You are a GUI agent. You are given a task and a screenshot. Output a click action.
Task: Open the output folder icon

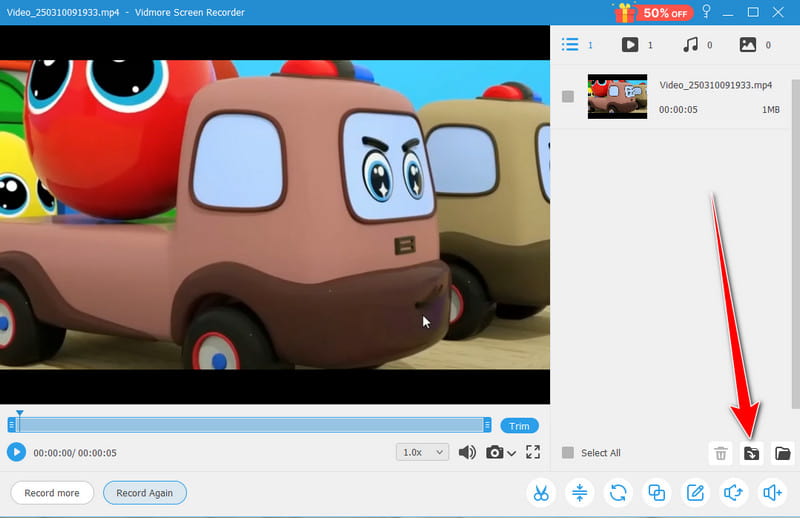click(x=783, y=453)
